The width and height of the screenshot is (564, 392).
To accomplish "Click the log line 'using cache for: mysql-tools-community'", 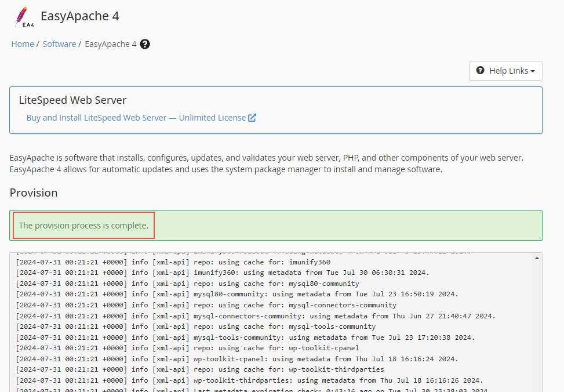I will (196, 326).
